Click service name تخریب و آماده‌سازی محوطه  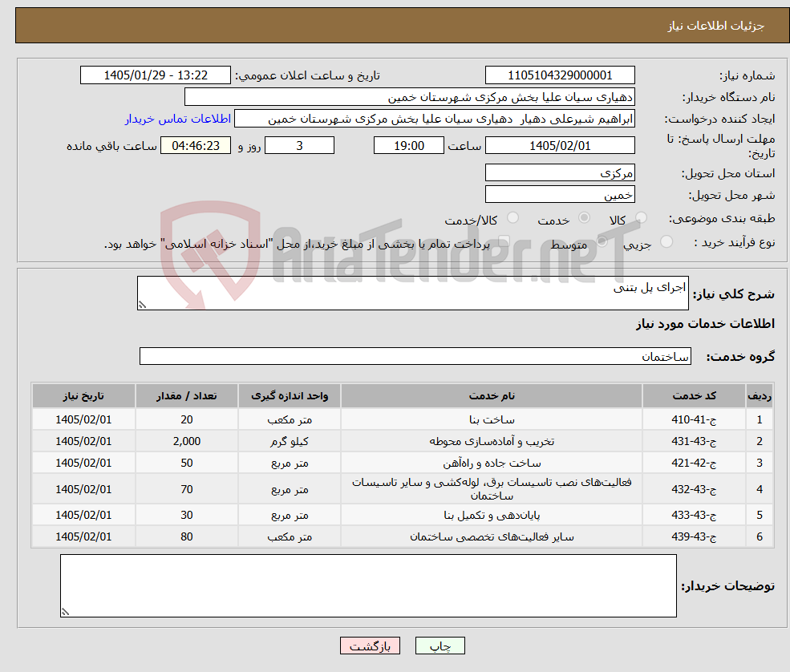click(x=492, y=441)
